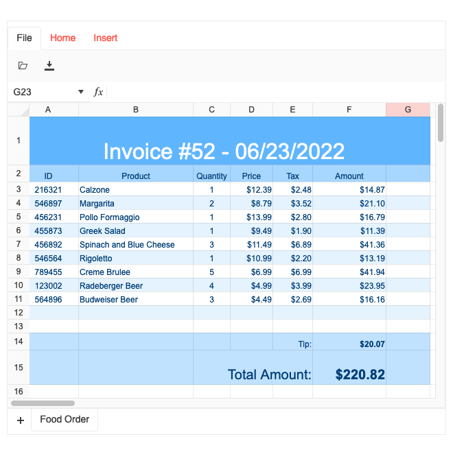Click the Invoice #52 - 06/23/2022 title cell
Screen dimensions: 453x476
[x=230, y=141]
